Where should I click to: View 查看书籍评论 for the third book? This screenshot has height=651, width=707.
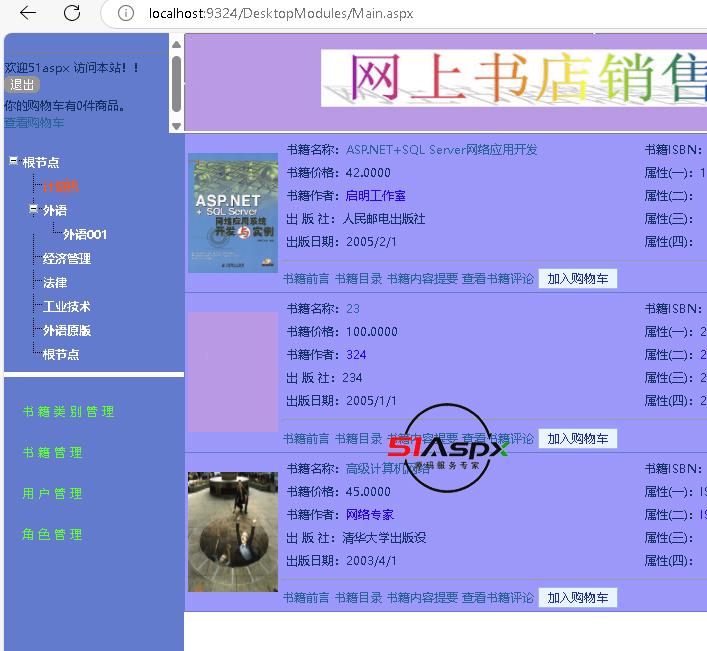pos(497,598)
